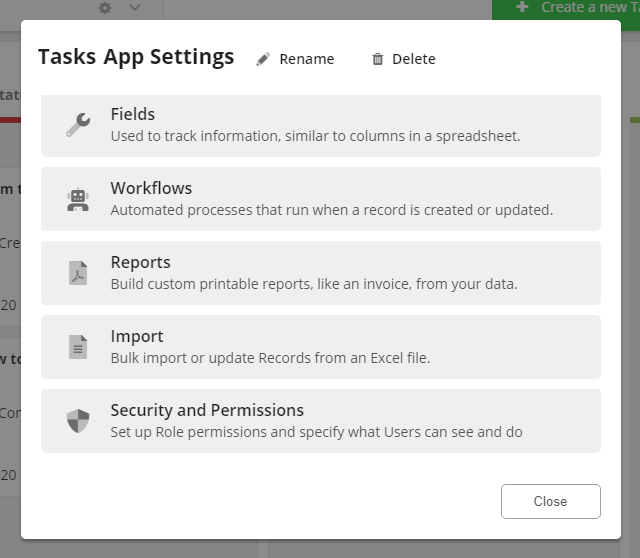
Task: Click the file icon for Import
Action: pyautogui.click(x=78, y=347)
